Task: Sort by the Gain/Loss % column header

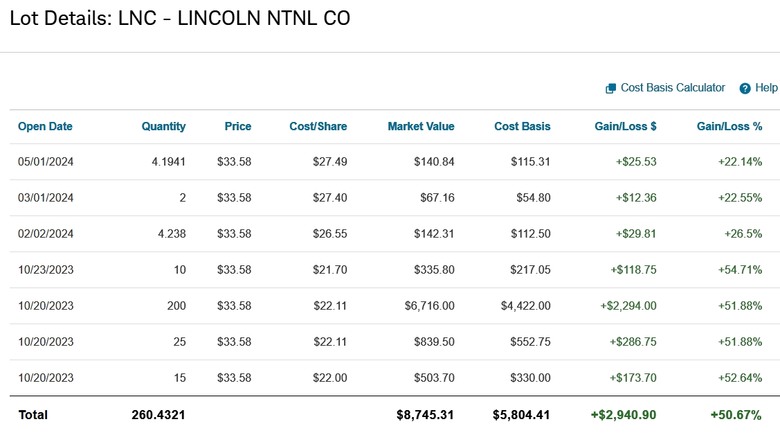Action: tap(729, 126)
